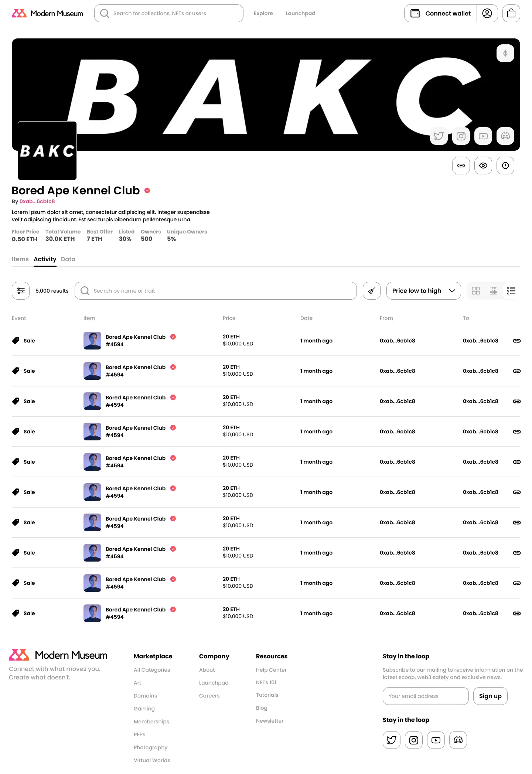This screenshot has width=532, height=774.
Task: Click the '5,000 results' text
Action: click(52, 291)
